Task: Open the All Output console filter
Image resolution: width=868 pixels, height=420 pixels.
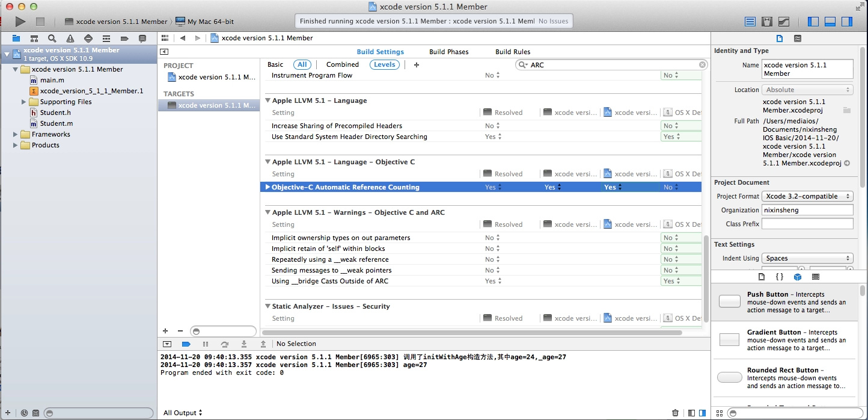Action: click(183, 413)
